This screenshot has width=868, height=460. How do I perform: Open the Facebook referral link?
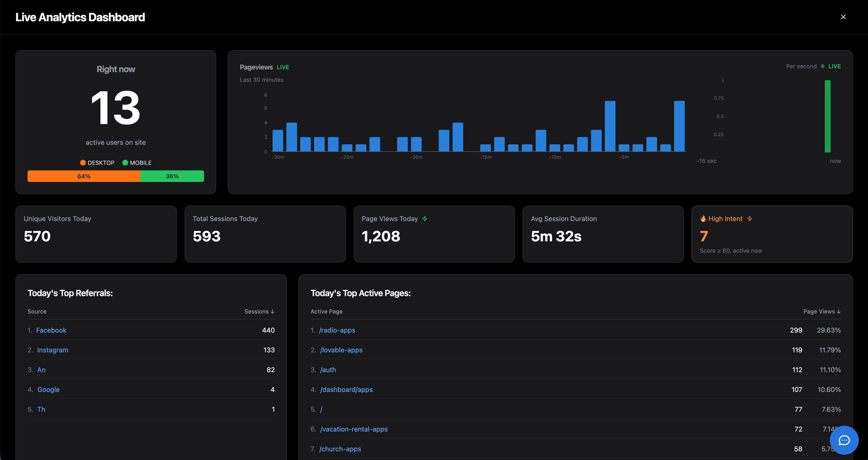[51, 330]
